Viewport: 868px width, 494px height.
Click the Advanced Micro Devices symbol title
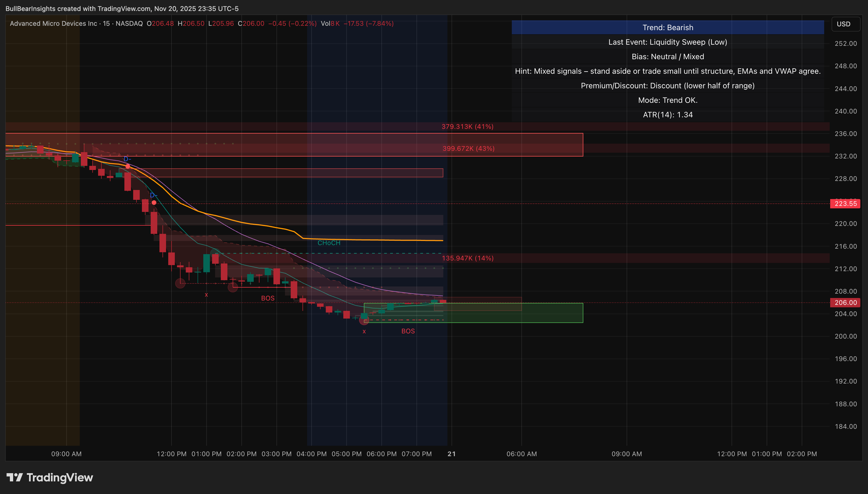click(54, 24)
